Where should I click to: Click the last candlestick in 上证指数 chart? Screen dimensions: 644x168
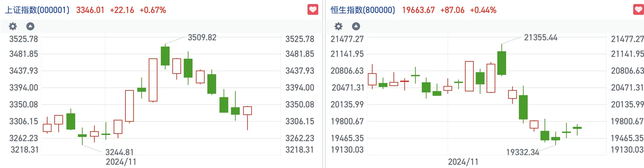pos(247,111)
